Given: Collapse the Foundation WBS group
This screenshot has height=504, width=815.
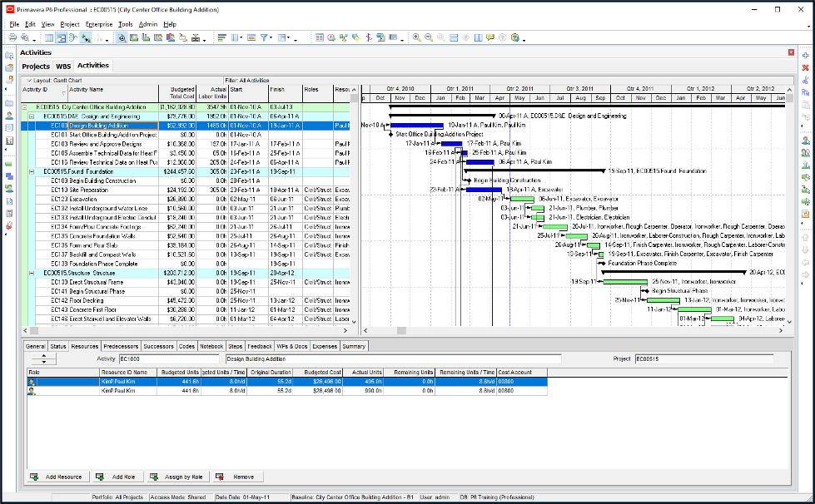Looking at the screenshot, I should click(x=31, y=170).
